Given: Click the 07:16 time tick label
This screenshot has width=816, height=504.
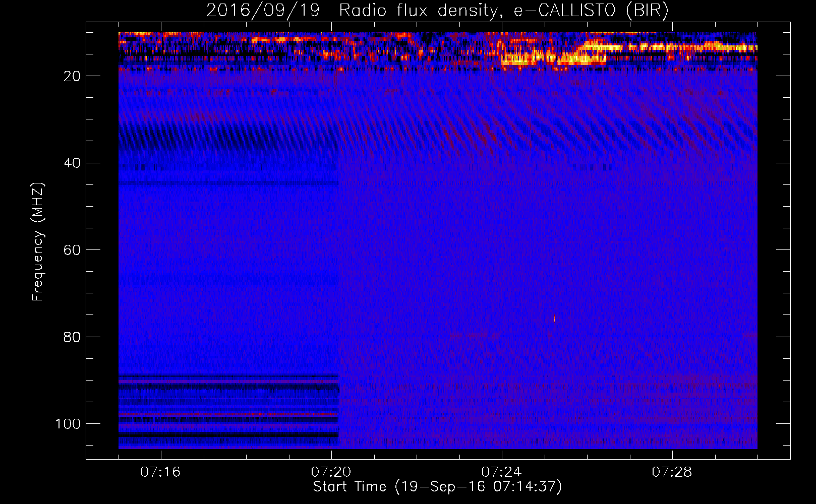Looking at the screenshot, I should coord(160,472).
